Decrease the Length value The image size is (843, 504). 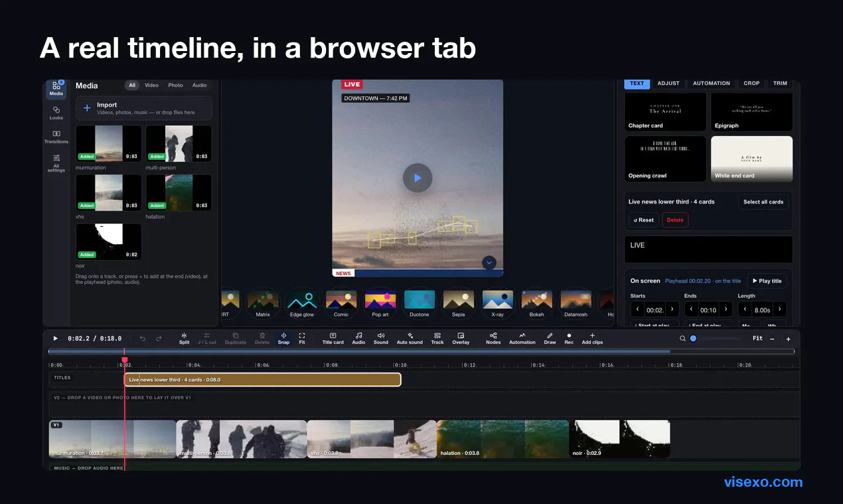[745, 309]
